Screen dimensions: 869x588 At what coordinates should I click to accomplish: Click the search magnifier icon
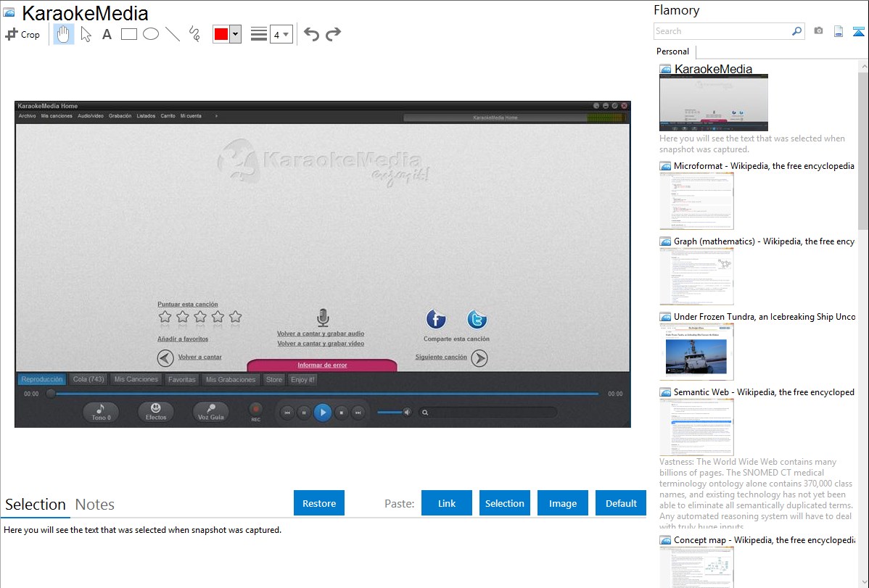click(796, 31)
